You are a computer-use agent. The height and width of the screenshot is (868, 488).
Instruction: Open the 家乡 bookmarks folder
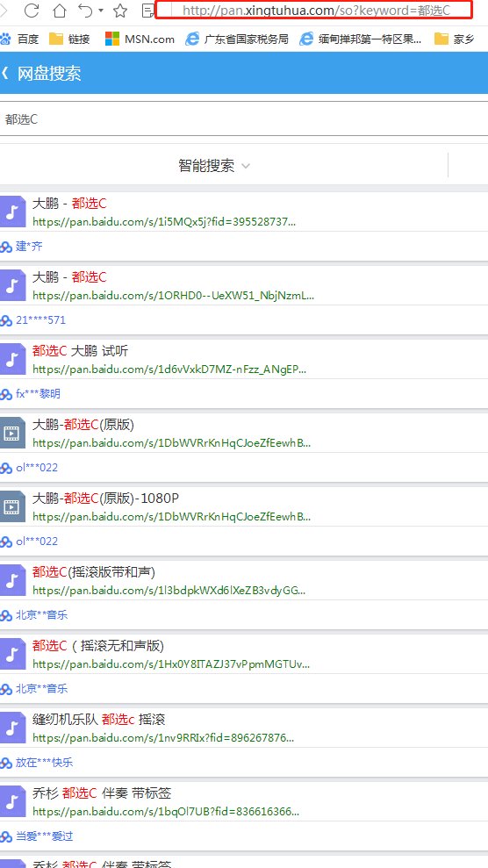point(455,39)
